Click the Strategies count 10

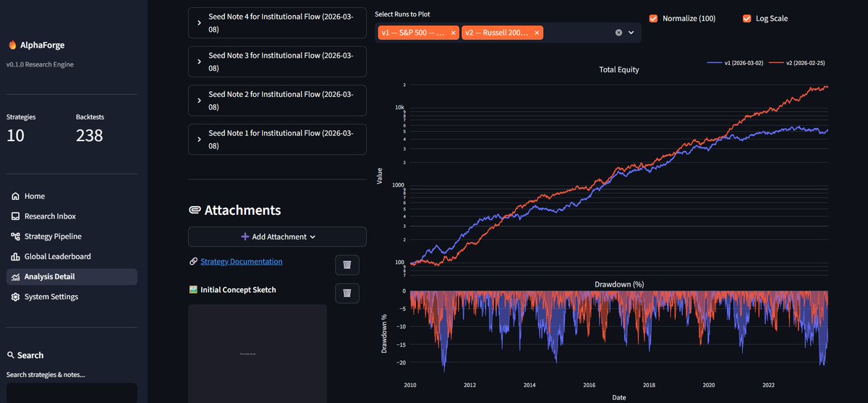click(x=15, y=135)
